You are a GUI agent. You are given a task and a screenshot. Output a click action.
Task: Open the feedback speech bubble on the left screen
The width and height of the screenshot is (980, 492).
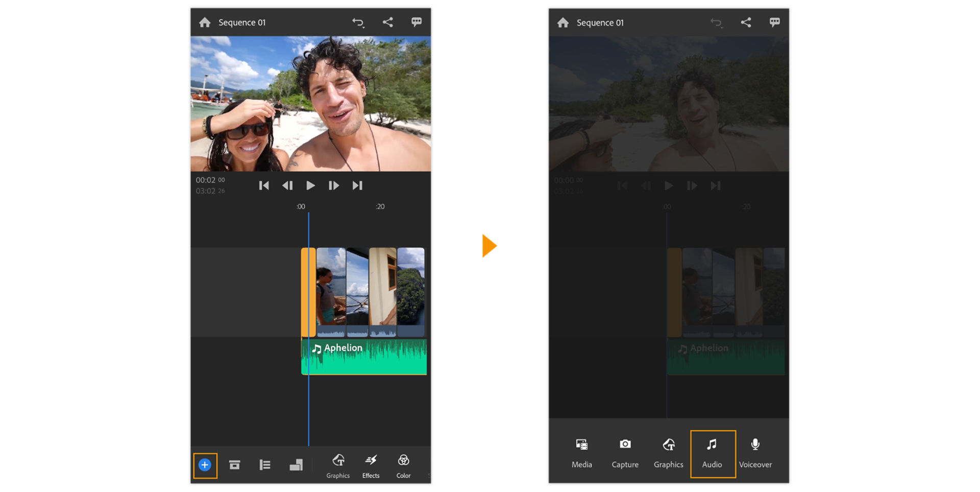[x=416, y=22]
